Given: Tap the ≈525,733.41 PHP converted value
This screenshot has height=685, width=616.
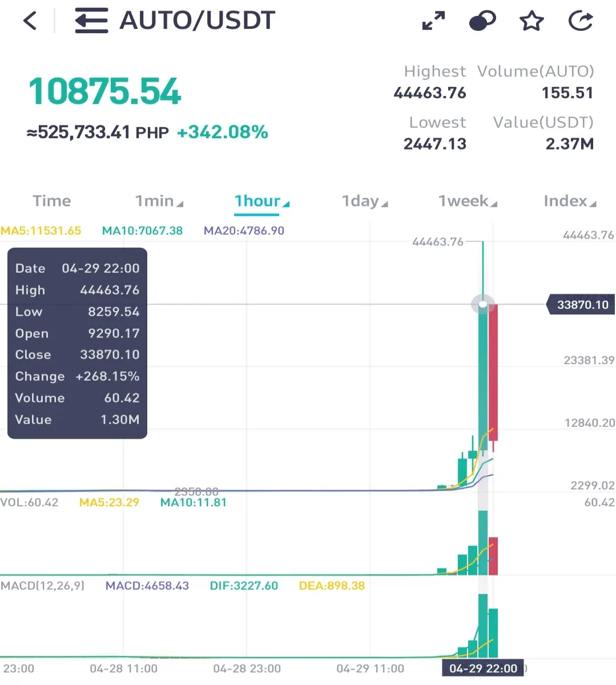Looking at the screenshot, I should pos(98,132).
